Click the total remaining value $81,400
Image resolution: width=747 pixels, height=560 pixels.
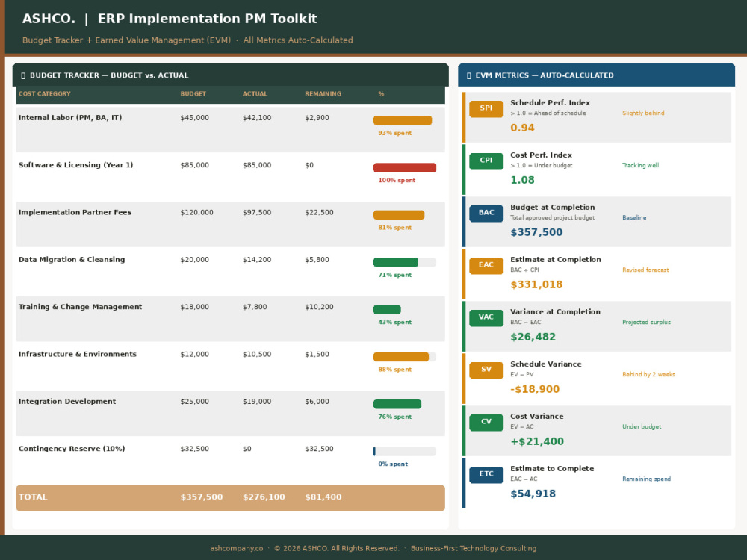click(323, 497)
